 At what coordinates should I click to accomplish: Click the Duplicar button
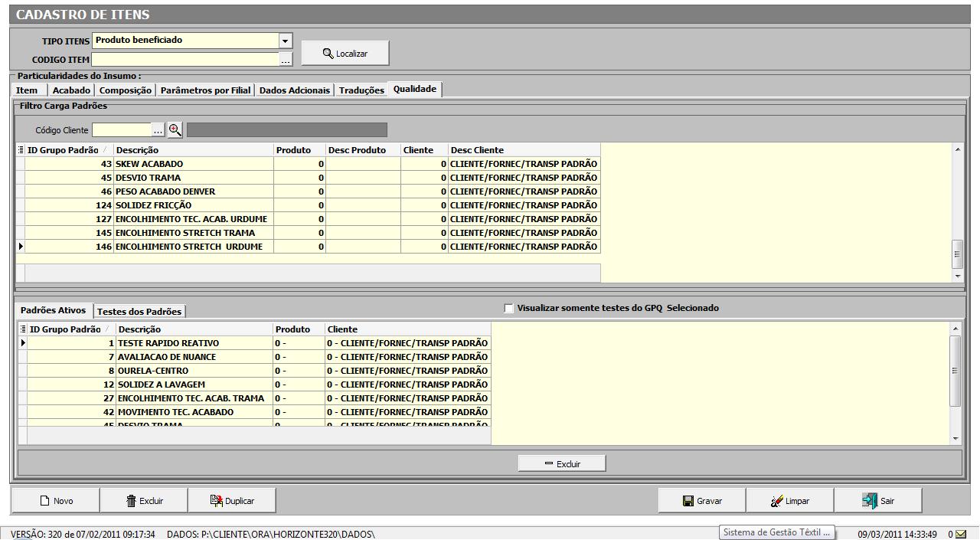pyautogui.click(x=232, y=501)
